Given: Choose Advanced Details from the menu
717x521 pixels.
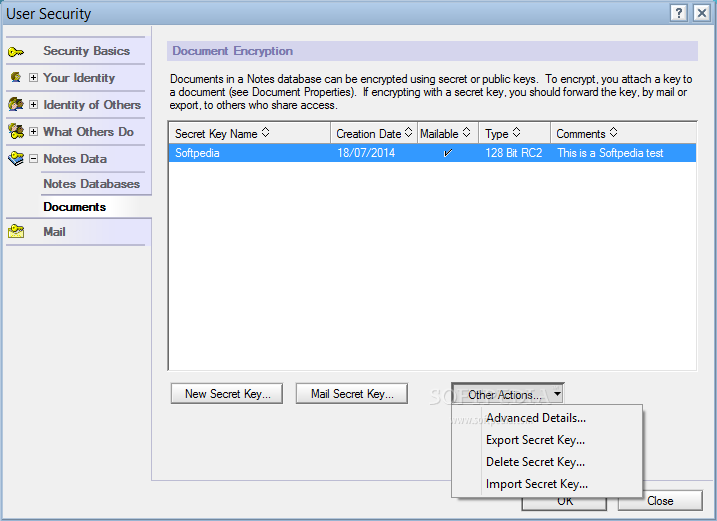Looking at the screenshot, I should [x=535, y=418].
